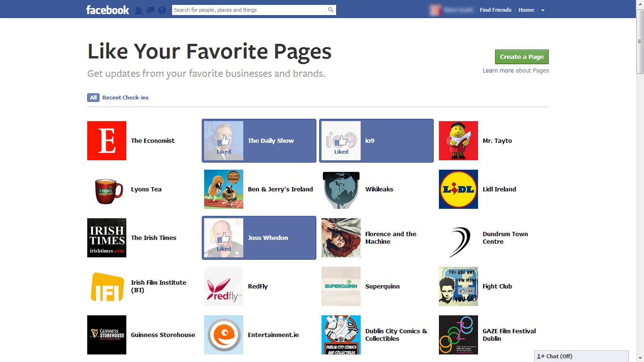
Task: Click the Economist page thumbnail
Action: [x=107, y=140]
